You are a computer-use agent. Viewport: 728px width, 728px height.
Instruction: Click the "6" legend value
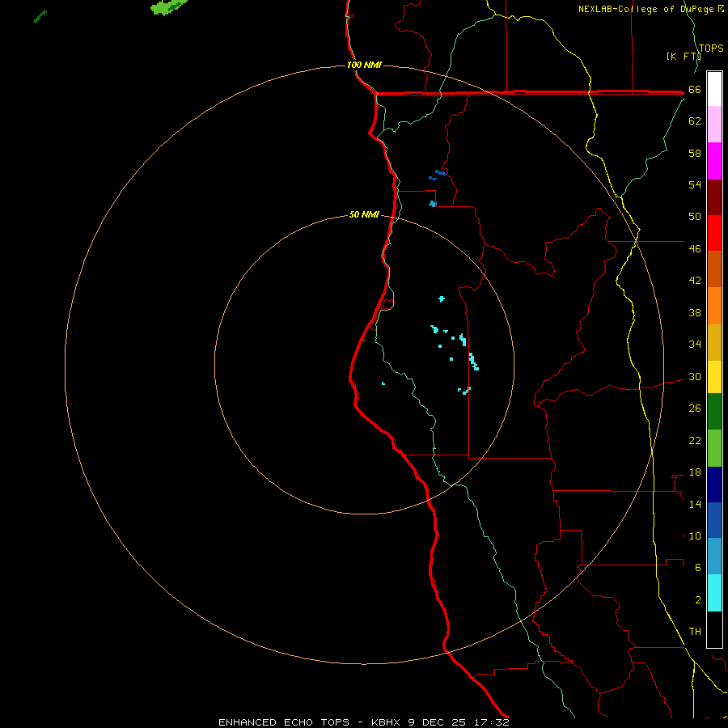click(x=698, y=568)
